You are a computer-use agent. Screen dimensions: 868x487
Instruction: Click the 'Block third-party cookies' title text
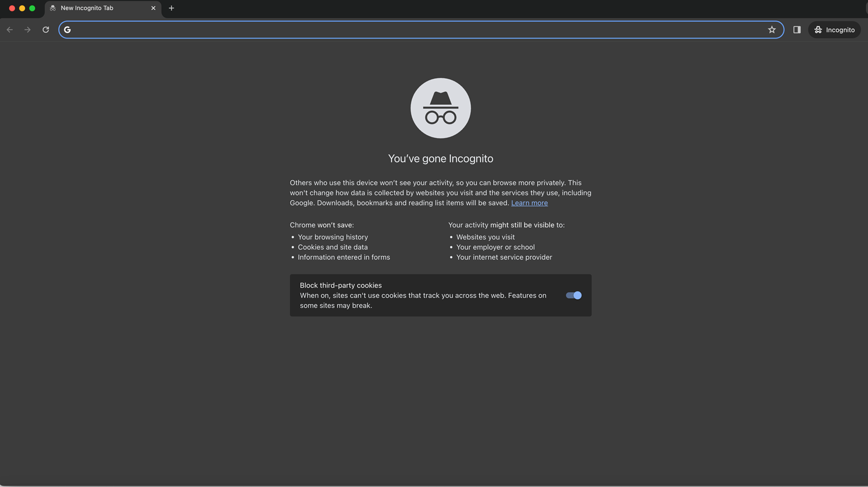[341, 286]
